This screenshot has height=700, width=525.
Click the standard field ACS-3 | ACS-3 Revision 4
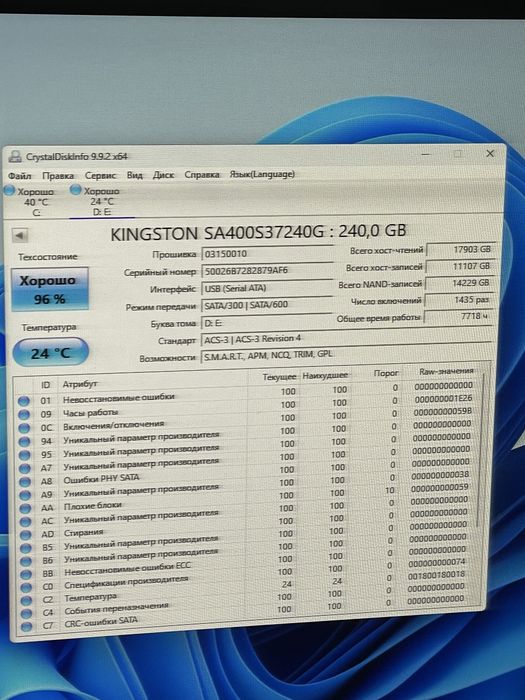pos(346,339)
